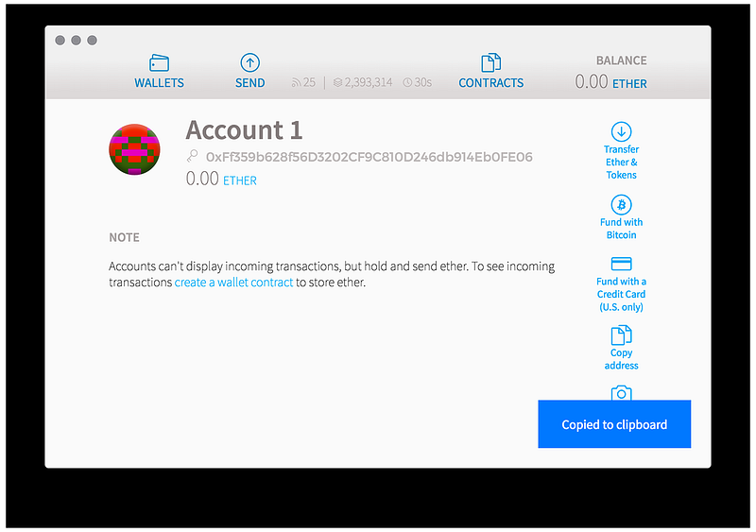The width and height of the screenshot is (756, 532).
Task: Click the peers count 25 indicator
Action: pyautogui.click(x=303, y=82)
